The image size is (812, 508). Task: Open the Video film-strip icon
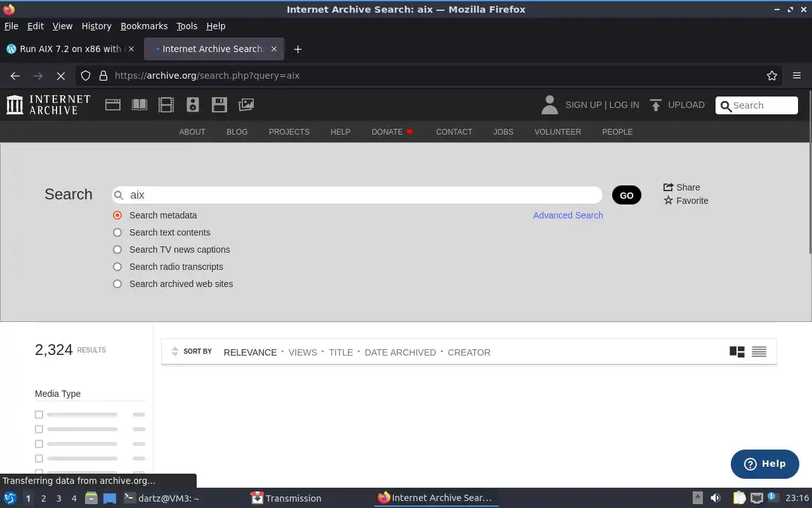click(x=166, y=105)
